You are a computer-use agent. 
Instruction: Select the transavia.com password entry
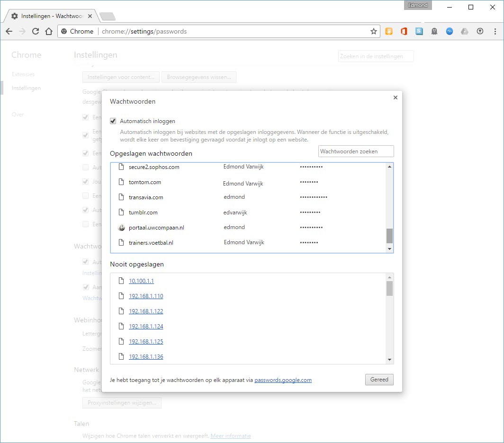pos(248,197)
